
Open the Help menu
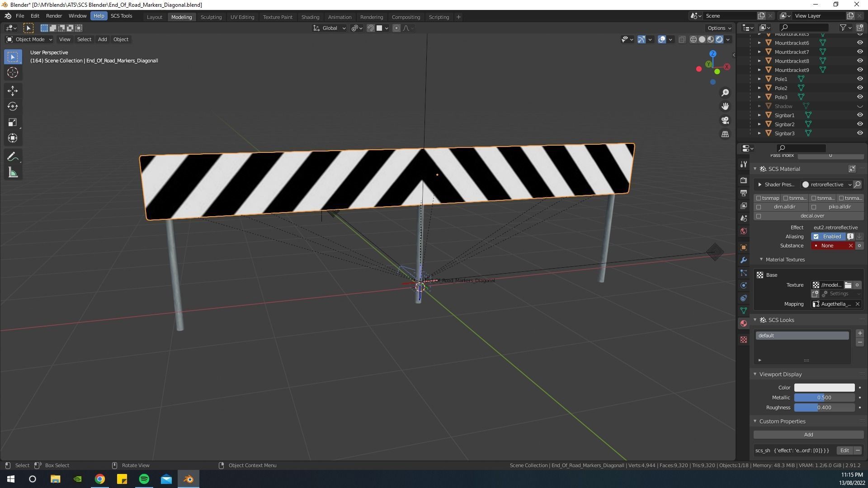(x=99, y=16)
